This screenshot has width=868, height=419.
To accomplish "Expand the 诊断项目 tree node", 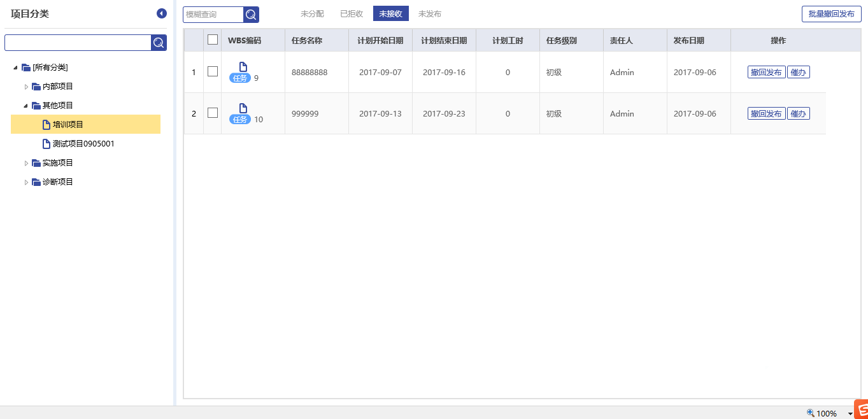I will pos(26,182).
